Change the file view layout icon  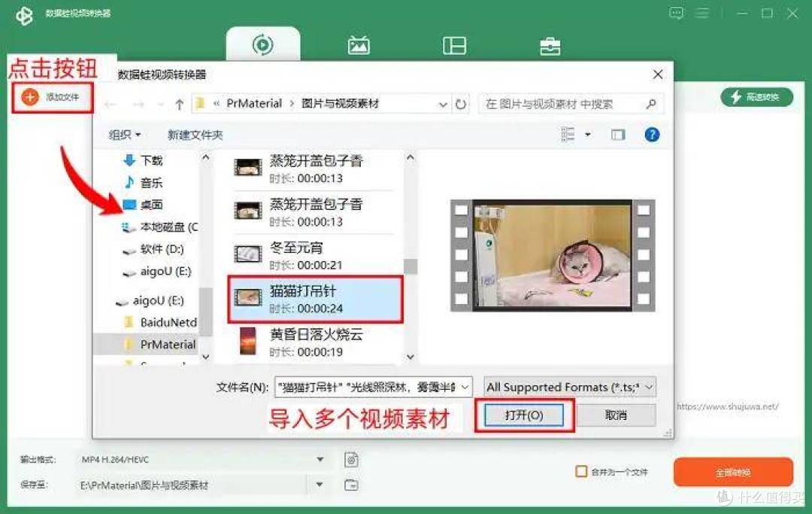tap(568, 135)
